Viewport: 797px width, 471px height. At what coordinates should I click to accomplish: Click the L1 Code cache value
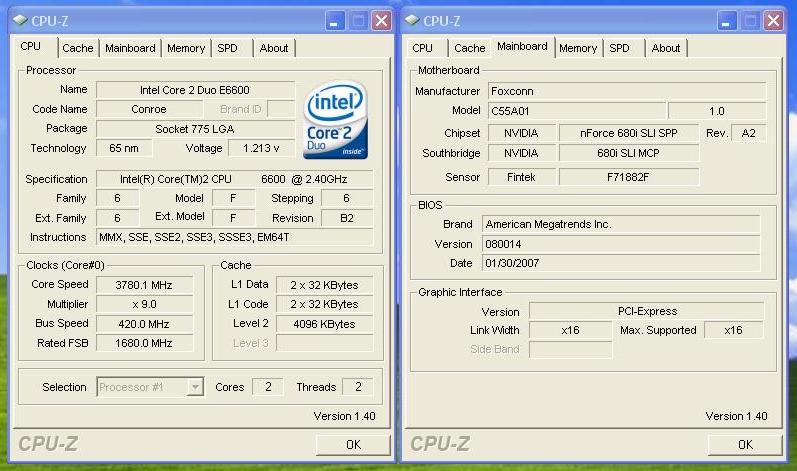pyautogui.click(x=324, y=304)
